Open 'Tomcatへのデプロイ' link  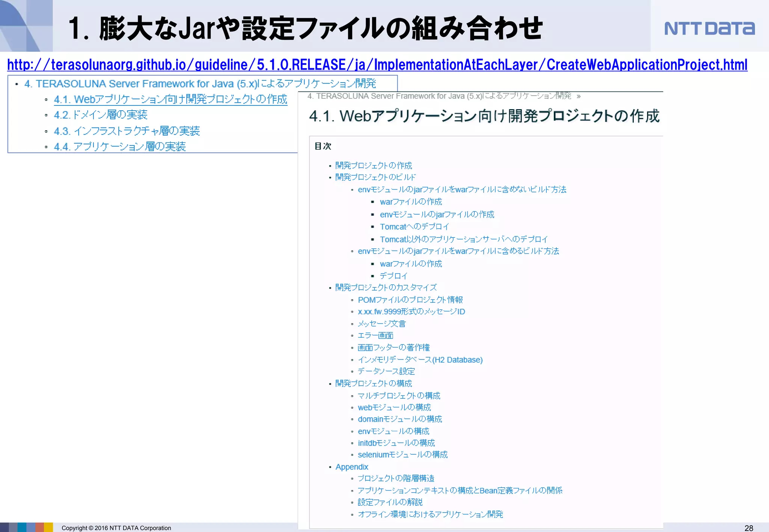[415, 227]
